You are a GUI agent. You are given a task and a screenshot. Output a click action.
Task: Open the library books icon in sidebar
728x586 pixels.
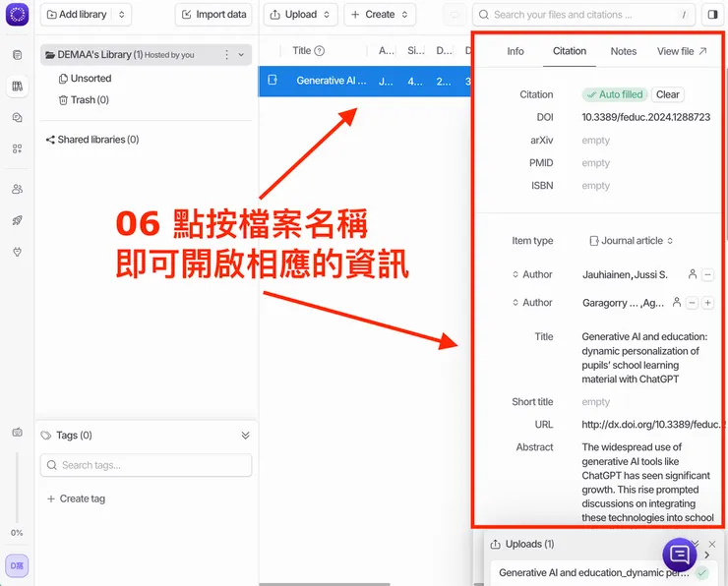click(17, 86)
